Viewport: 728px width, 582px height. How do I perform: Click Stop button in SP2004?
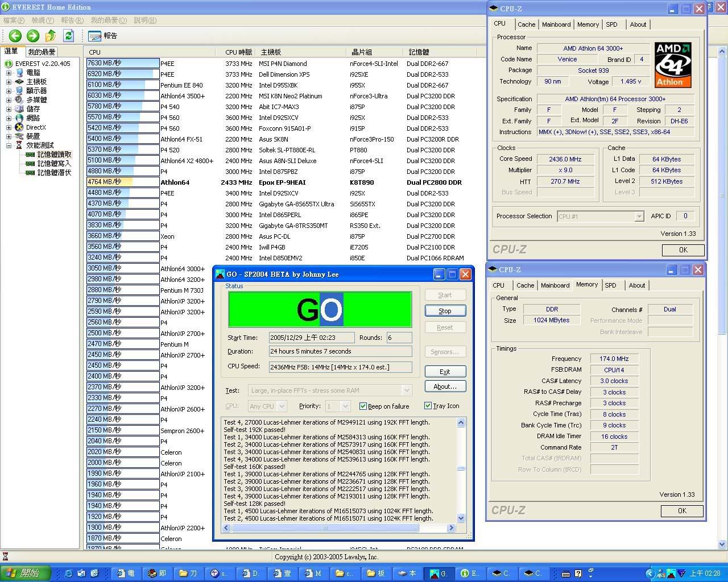coord(445,311)
